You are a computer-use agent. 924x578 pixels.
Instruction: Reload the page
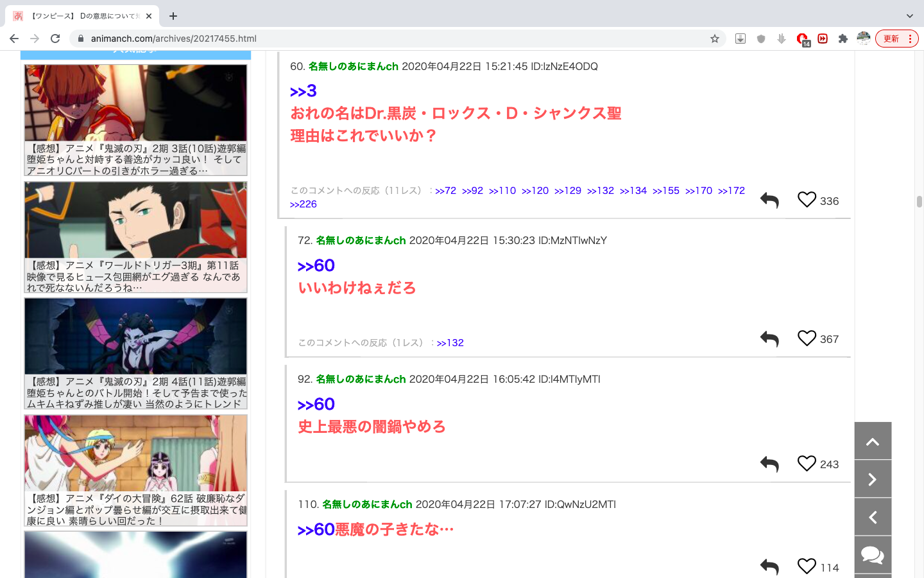[55, 39]
